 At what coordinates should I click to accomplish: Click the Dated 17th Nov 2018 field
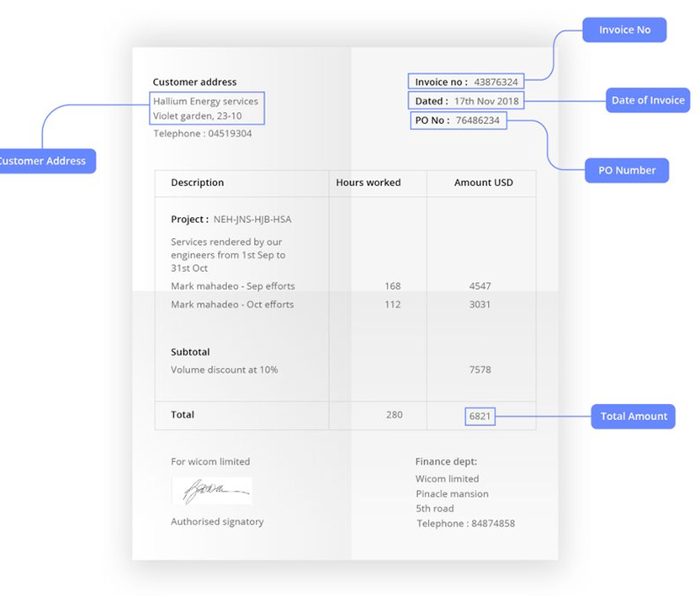coord(467,101)
